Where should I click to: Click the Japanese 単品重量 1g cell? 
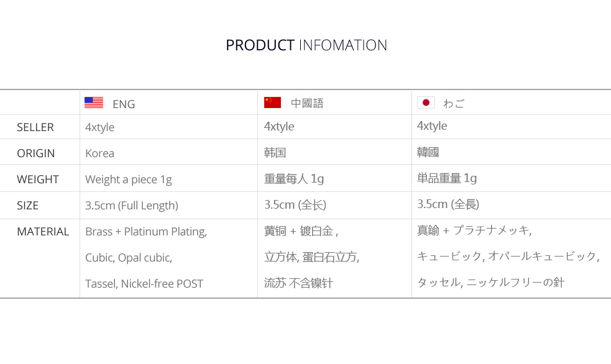click(x=447, y=178)
